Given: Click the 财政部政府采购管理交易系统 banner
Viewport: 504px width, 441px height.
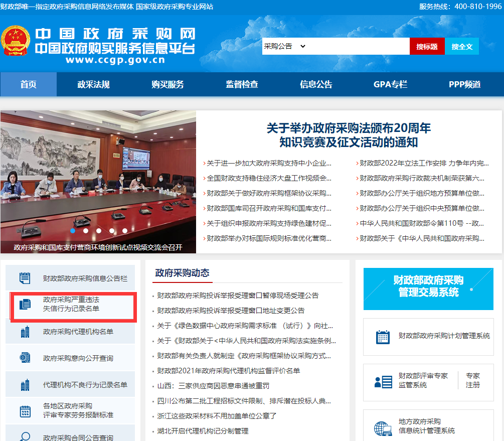Looking at the screenshot, I should pos(428,289).
